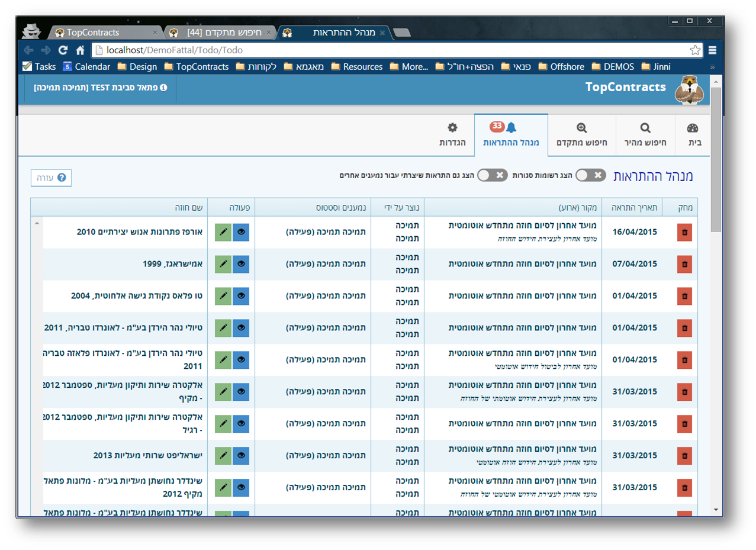This screenshot has width=756, height=550.
Task: Open the Jinni bookmarks folder
Action: pos(656,66)
